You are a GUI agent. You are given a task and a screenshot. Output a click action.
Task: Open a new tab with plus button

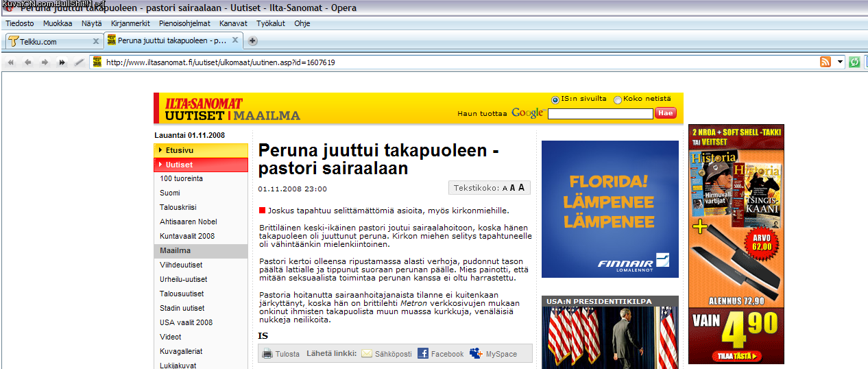point(252,40)
